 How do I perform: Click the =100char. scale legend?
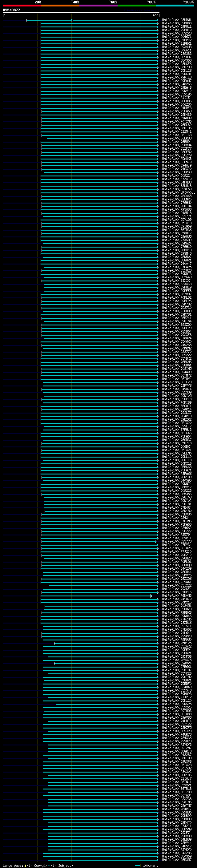(146, 865)
